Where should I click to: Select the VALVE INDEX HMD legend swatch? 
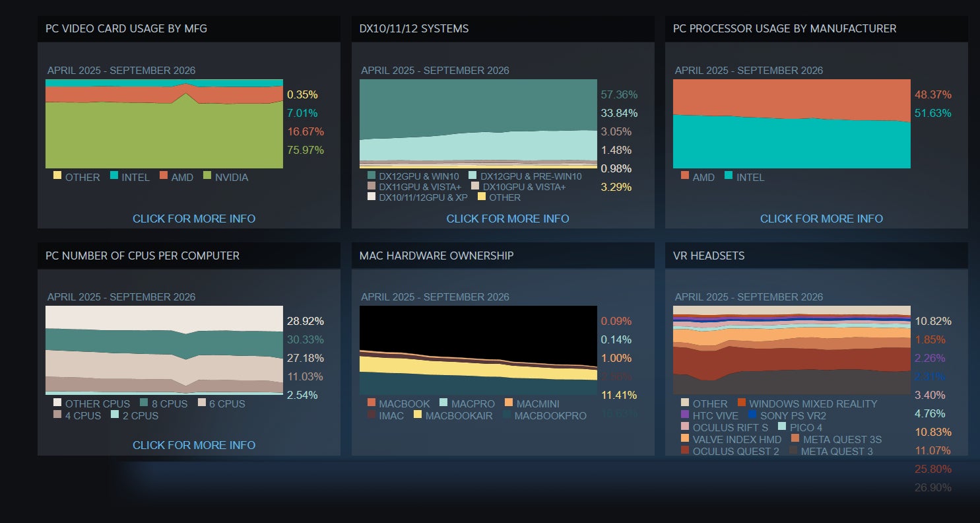point(685,438)
